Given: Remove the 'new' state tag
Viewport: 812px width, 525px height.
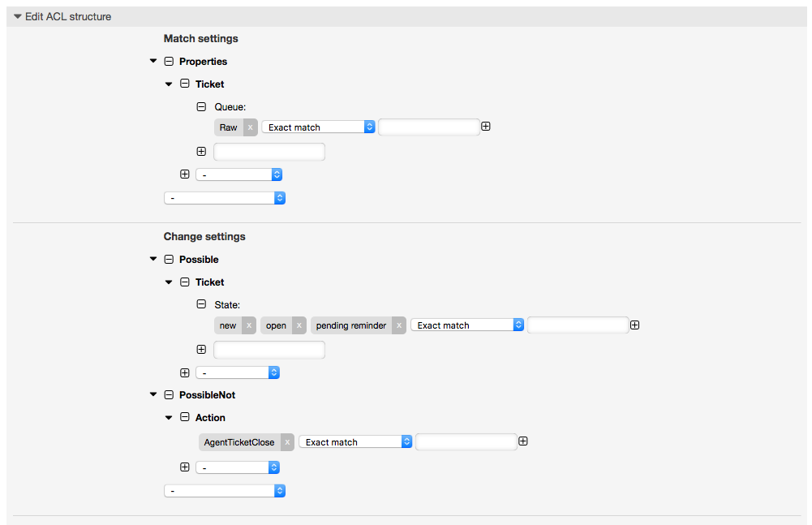Looking at the screenshot, I should (249, 325).
